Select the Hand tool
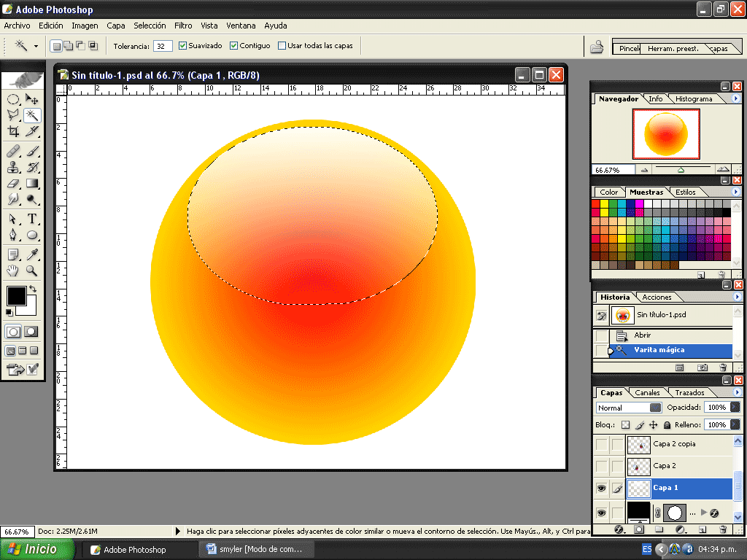747x560 pixels. pos(13,270)
